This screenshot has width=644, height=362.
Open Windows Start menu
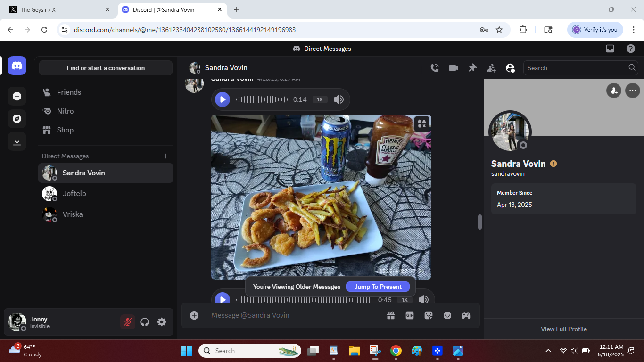(x=187, y=351)
